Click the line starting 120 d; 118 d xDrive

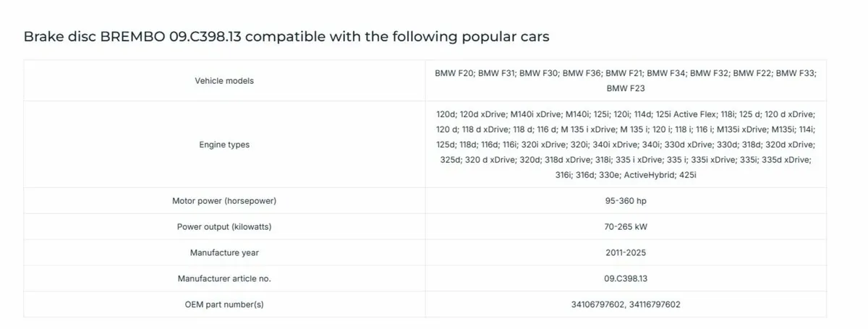626,129
